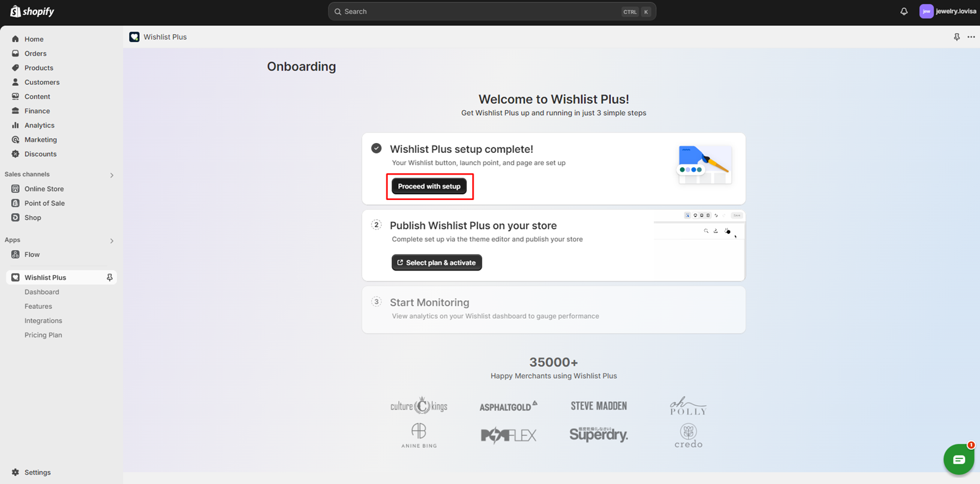Click the Content icon in sidebar

tap(15, 97)
